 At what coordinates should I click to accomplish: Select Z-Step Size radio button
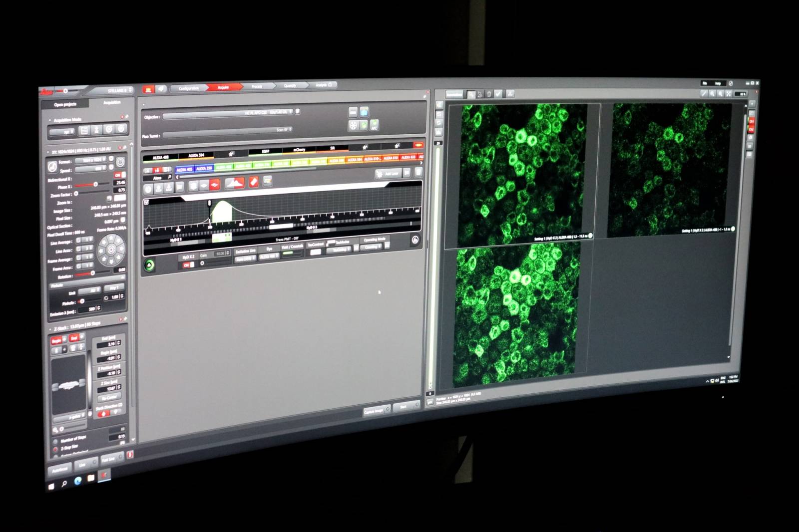pos(55,449)
